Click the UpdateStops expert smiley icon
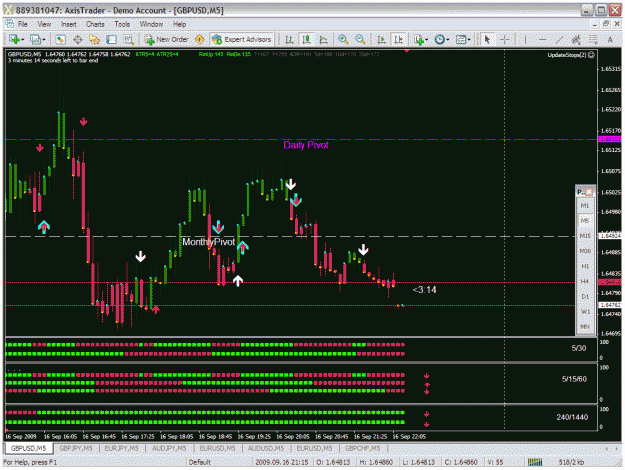 tap(591, 55)
